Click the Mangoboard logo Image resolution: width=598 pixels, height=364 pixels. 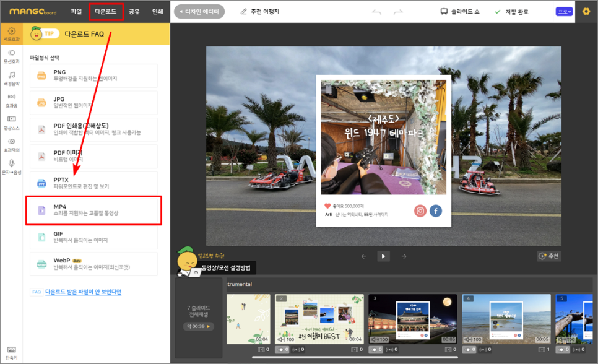point(33,11)
